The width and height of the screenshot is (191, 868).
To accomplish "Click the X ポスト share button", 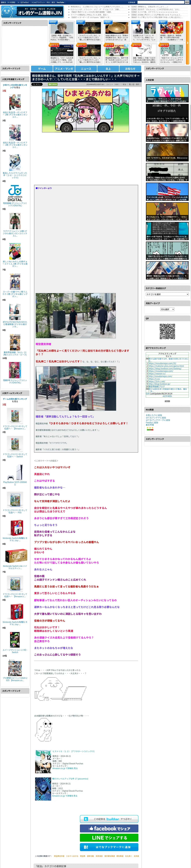I will (x=37, y=84).
